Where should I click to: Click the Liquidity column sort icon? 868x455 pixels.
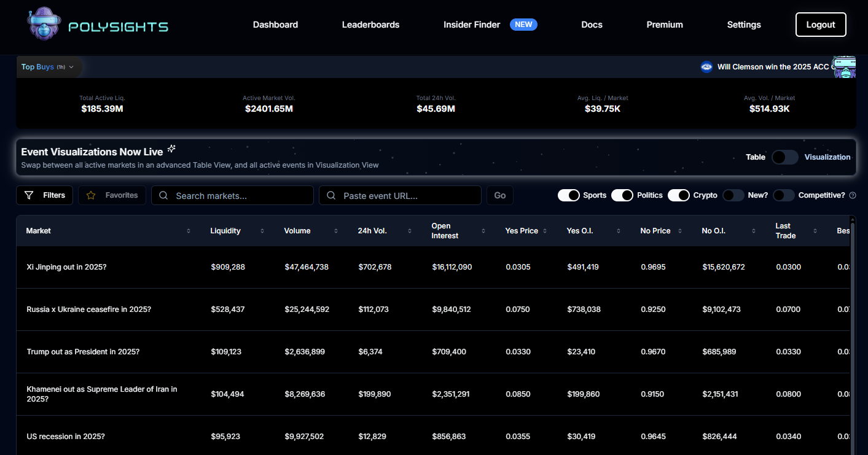[x=262, y=231]
